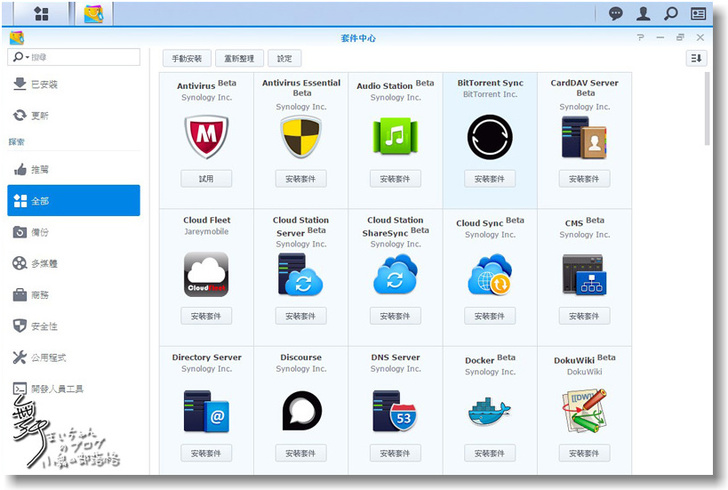Open the main menu grid icon in taskbar
The image size is (728, 490).
coord(41,14)
